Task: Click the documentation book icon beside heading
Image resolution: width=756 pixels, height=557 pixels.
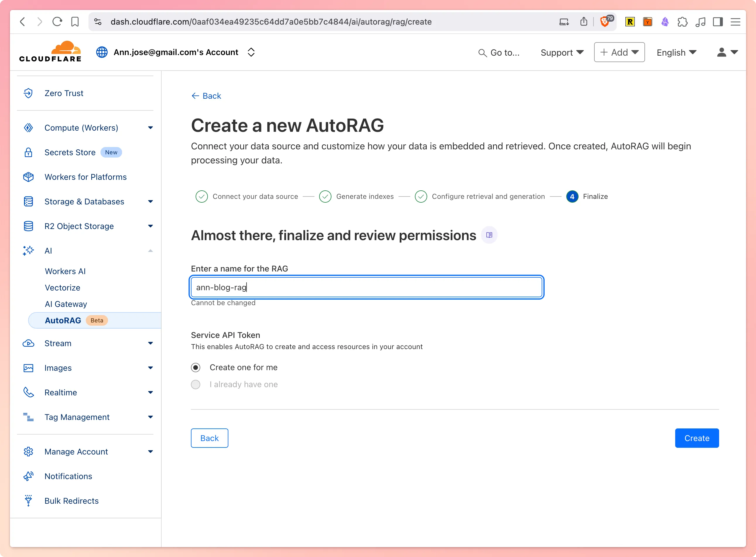Action: point(489,235)
